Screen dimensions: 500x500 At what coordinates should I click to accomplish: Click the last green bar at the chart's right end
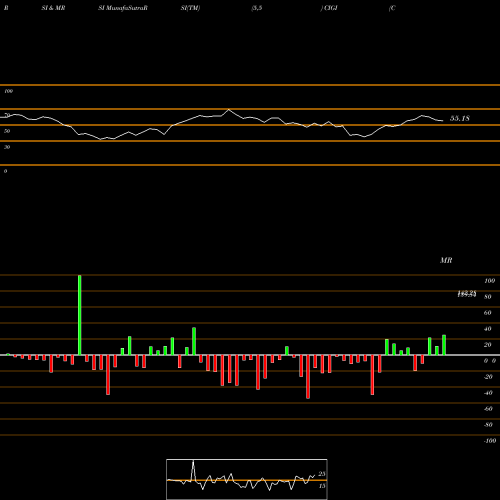pyautogui.click(x=444, y=345)
